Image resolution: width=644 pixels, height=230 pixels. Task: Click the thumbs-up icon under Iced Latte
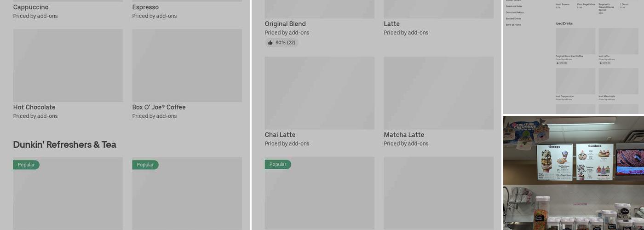click(x=600, y=63)
